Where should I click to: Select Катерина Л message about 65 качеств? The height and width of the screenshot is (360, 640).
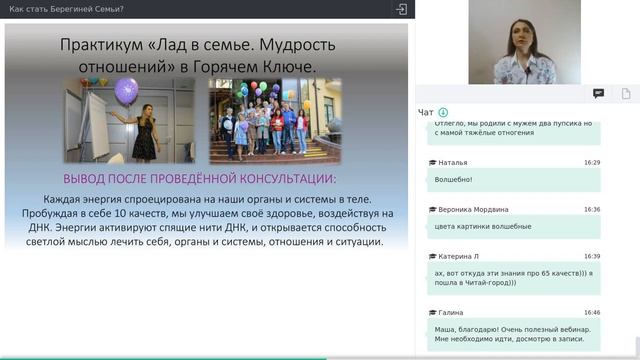(x=514, y=278)
